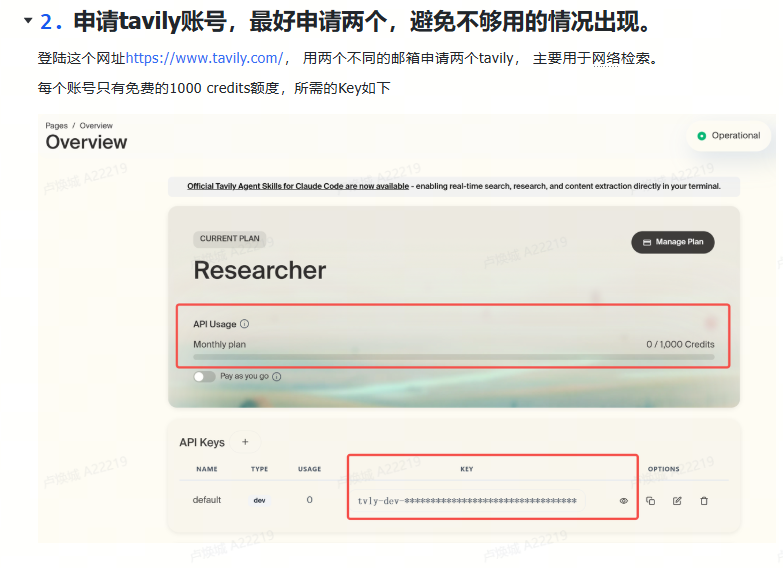Click the green Operational status dot

[x=702, y=136]
